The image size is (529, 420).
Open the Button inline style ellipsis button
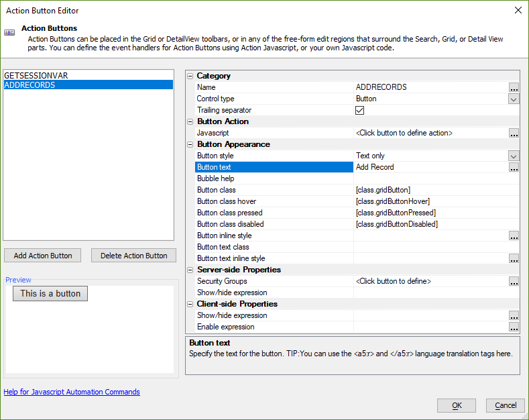pos(514,235)
